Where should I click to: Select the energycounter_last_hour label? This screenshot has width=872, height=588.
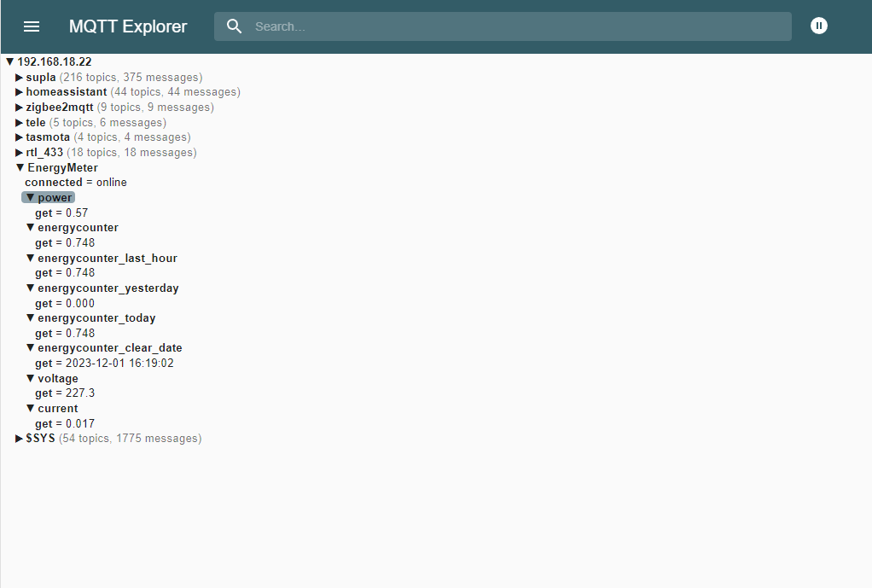[108, 258]
